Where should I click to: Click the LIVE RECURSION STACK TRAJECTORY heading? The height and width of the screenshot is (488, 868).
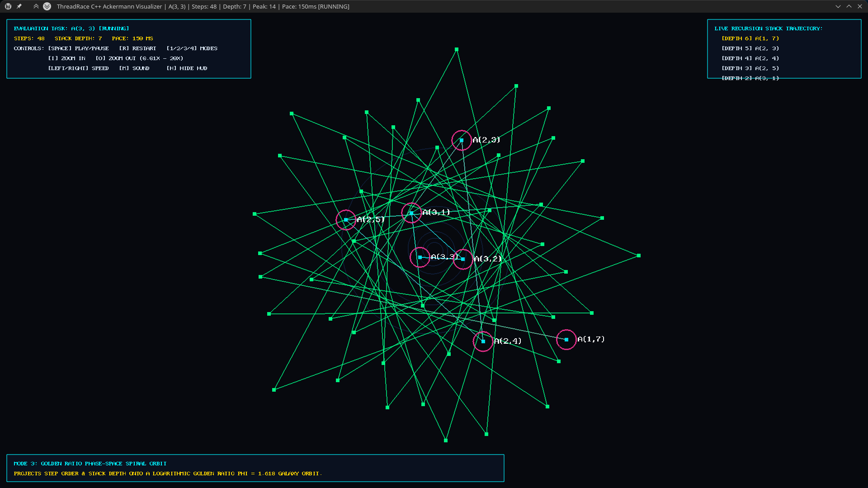point(768,28)
